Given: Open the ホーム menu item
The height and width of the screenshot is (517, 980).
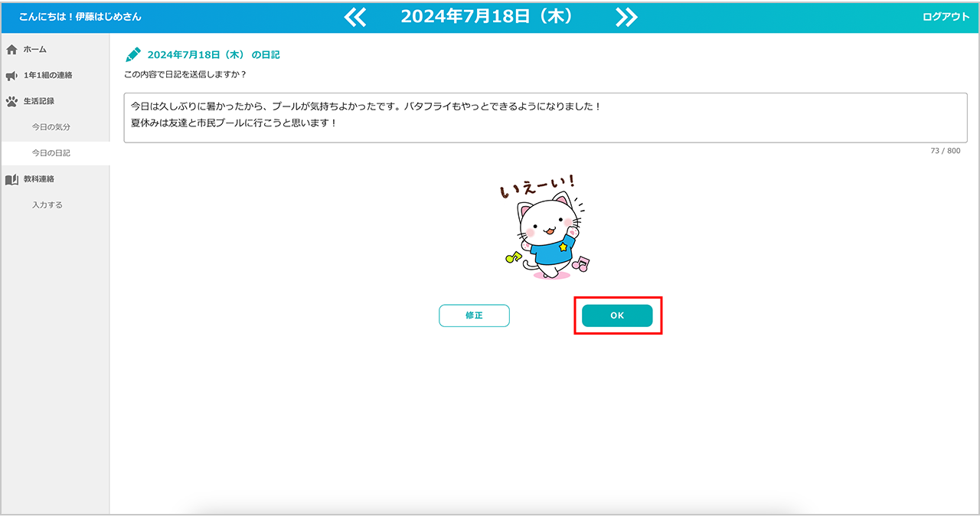Looking at the screenshot, I should 34,50.
